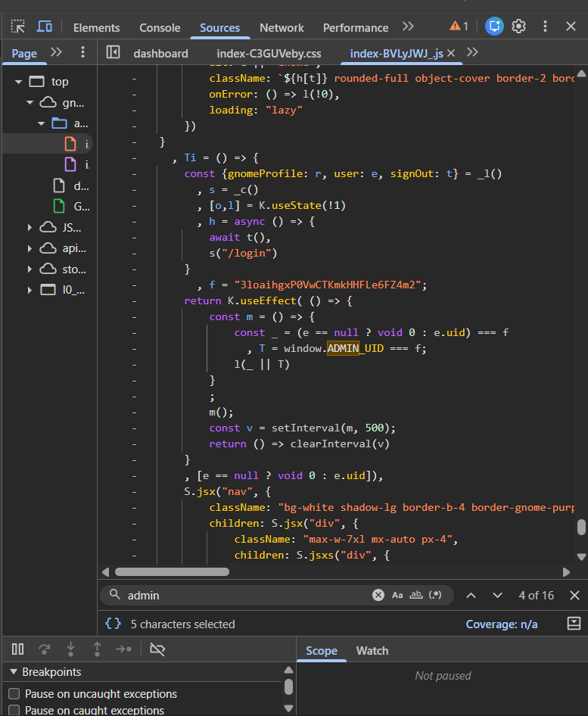The height and width of the screenshot is (716, 588).
Task: Click the breakpoints pane vertical scrollbar thumb
Action: (x=288, y=686)
